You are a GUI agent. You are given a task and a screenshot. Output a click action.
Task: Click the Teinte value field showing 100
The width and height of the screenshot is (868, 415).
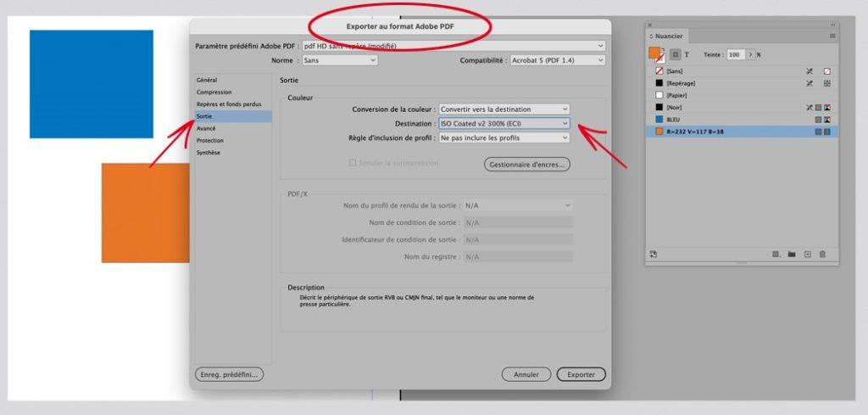[x=736, y=55]
